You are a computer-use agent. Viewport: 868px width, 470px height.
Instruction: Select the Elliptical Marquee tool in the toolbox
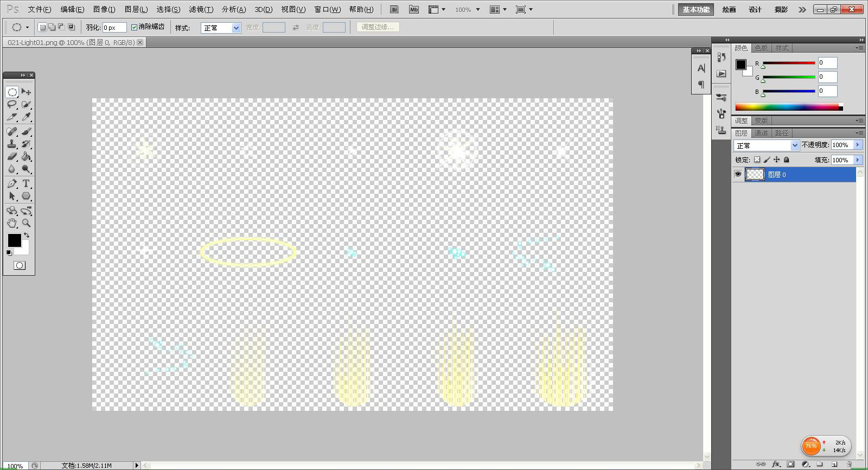click(12, 92)
